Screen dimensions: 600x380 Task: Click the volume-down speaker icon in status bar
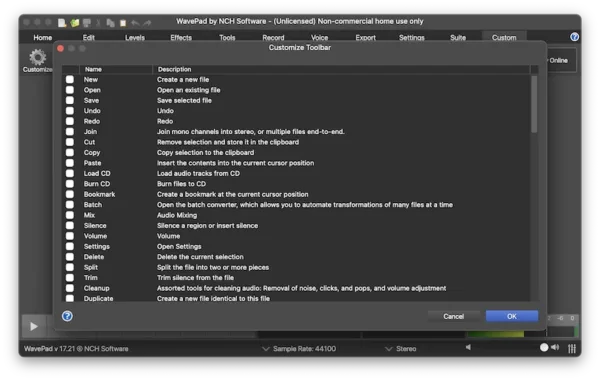468,347
